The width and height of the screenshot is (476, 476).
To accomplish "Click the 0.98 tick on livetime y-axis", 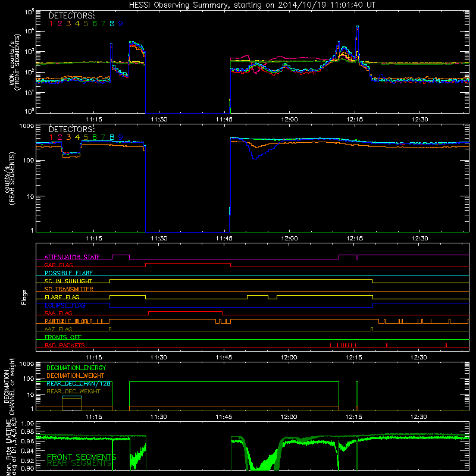I will coord(27,431).
